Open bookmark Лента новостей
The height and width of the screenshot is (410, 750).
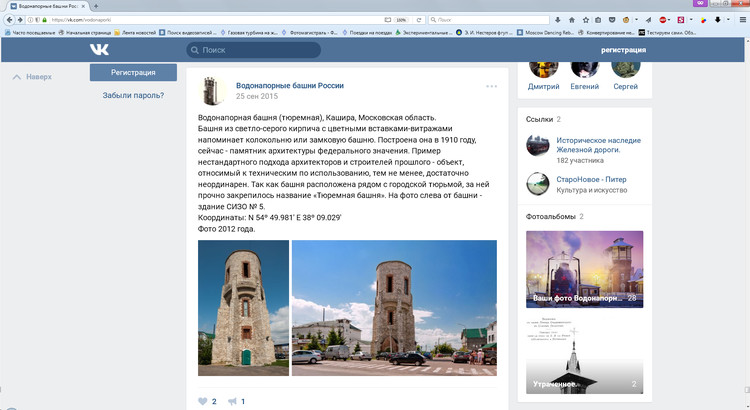135,33
